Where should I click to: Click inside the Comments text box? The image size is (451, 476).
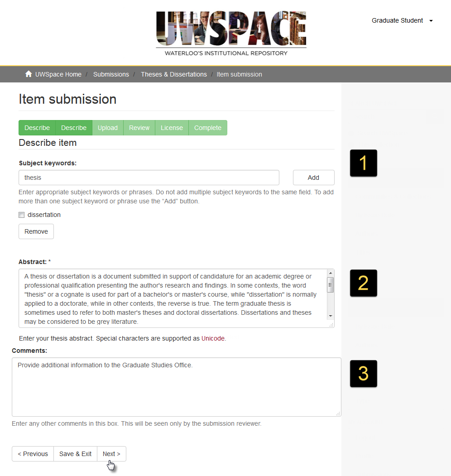(177, 387)
